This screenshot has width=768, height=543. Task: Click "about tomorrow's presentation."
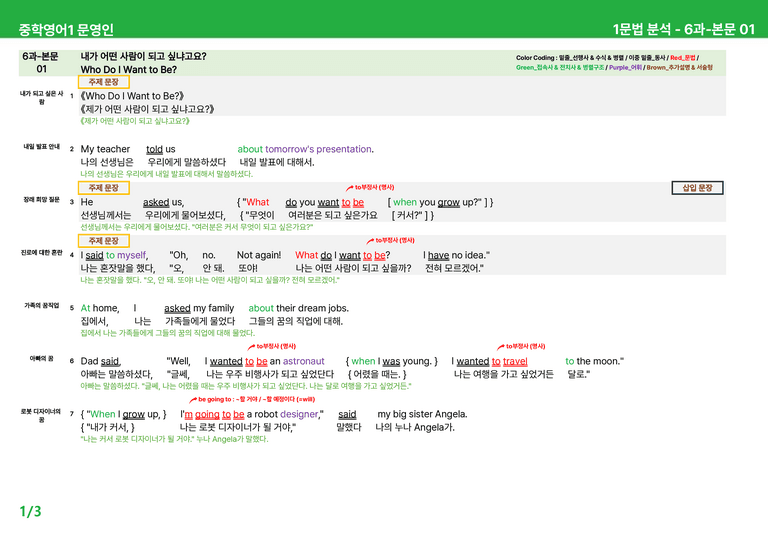click(x=306, y=149)
